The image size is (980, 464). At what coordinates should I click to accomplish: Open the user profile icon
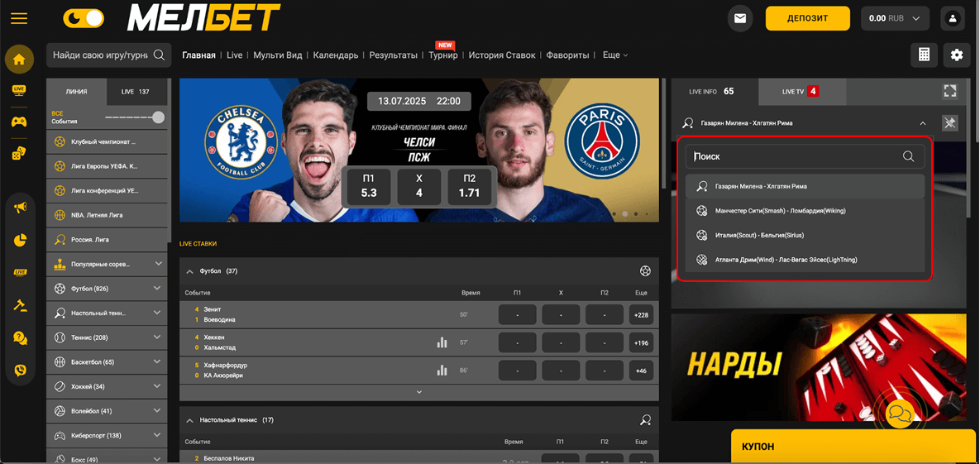[953, 18]
